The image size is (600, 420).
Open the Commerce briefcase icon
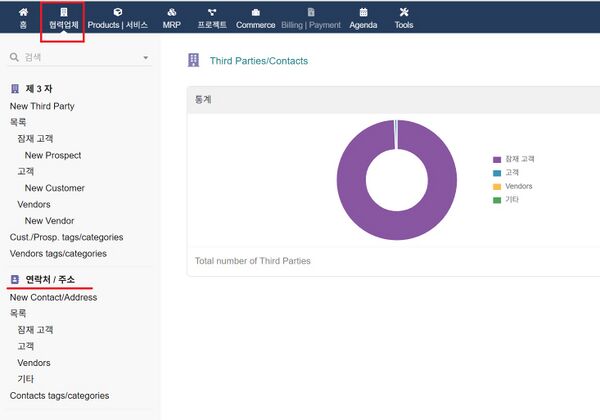point(255,12)
